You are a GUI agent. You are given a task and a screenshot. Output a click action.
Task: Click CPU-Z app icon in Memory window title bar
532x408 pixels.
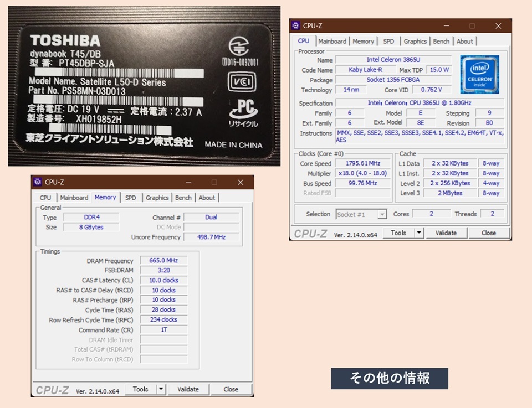pyautogui.click(x=38, y=182)
